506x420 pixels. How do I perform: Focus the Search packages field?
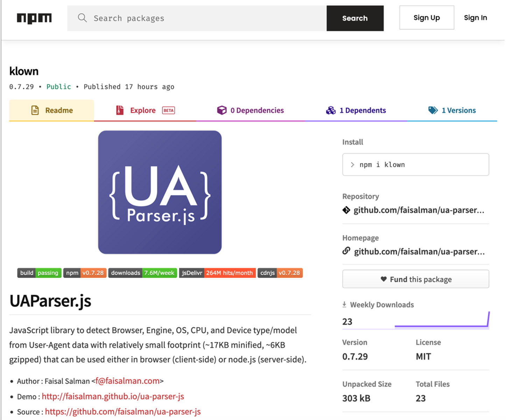[x=197, y=18]
